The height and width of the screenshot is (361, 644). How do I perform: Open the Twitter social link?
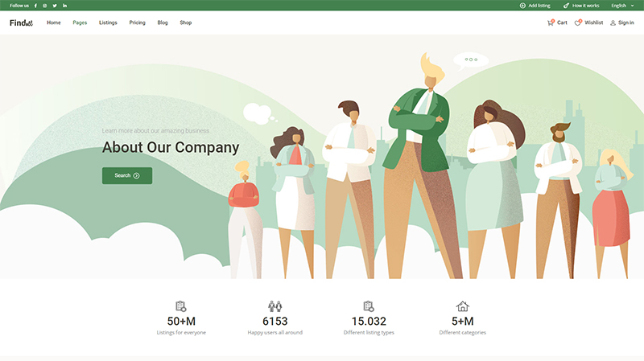tap(55, 6)
